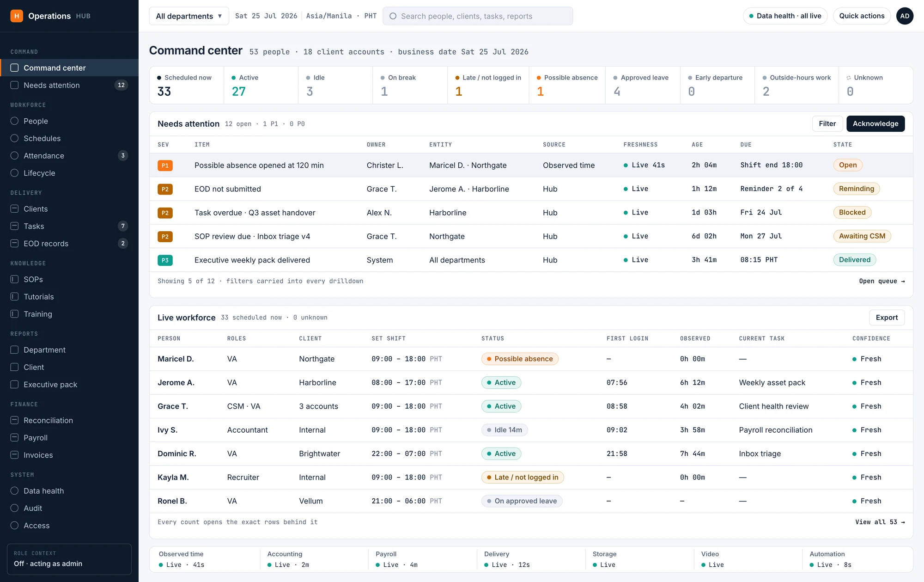Click the Lifecycle sidebar icon

pos(14,173)
